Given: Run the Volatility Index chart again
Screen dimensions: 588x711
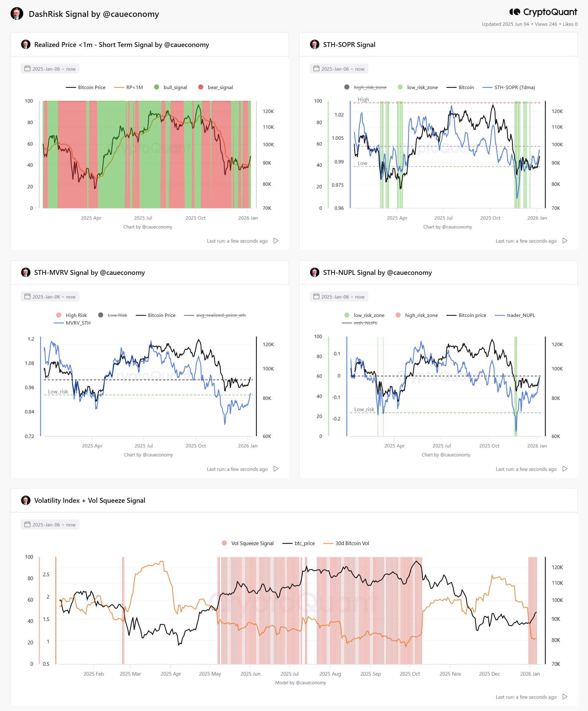Looking at the screenshot, I should [x=565, y=697].
